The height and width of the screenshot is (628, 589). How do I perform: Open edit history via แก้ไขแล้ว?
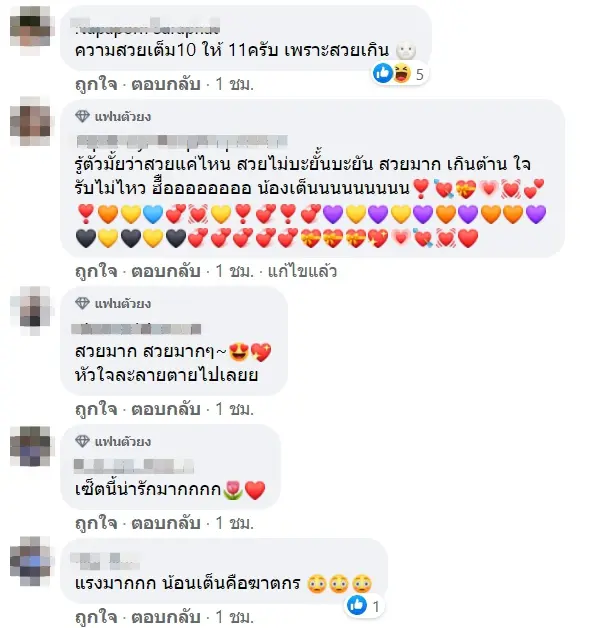[x=302, y=271]
